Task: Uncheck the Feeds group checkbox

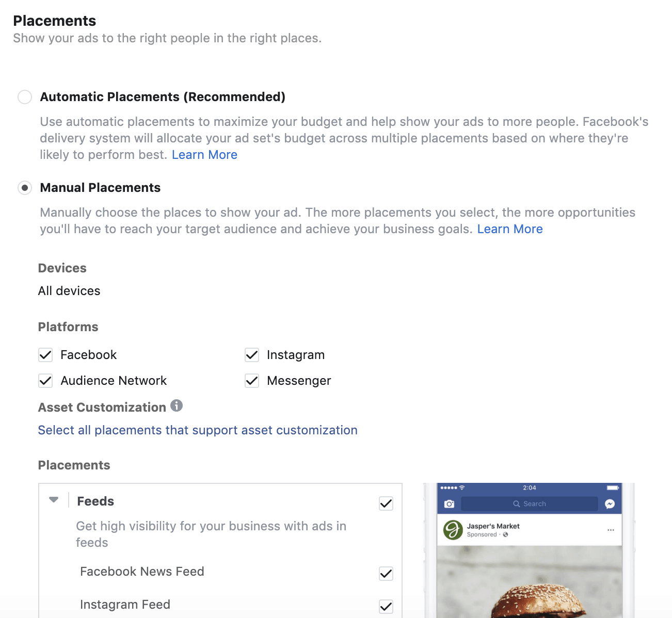Action: 386,503
